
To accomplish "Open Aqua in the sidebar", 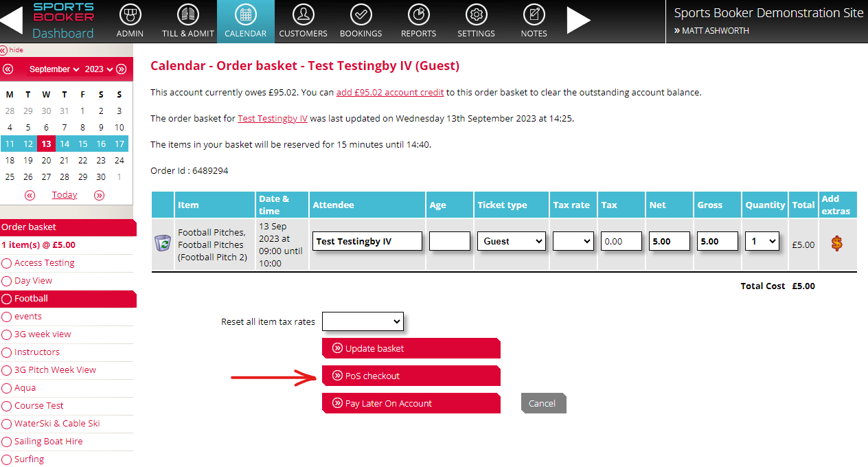I will click(25, 388).
